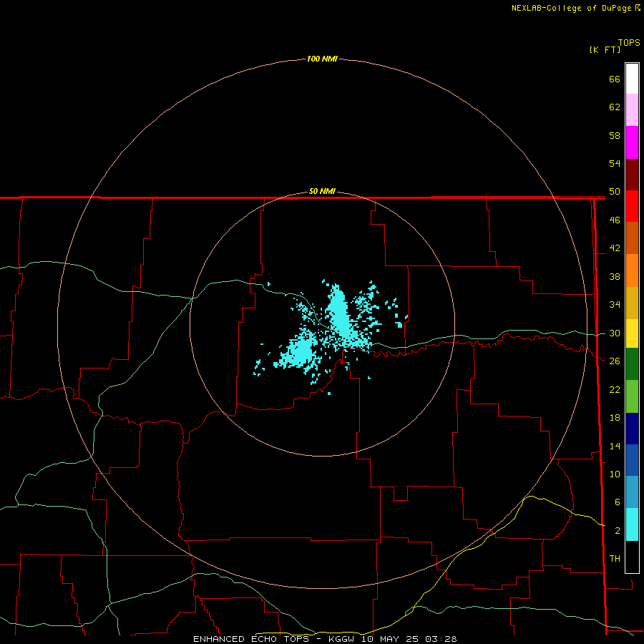644x644 pixels.
Task: Click the gold legend swatch
Action: click(632, 303)
